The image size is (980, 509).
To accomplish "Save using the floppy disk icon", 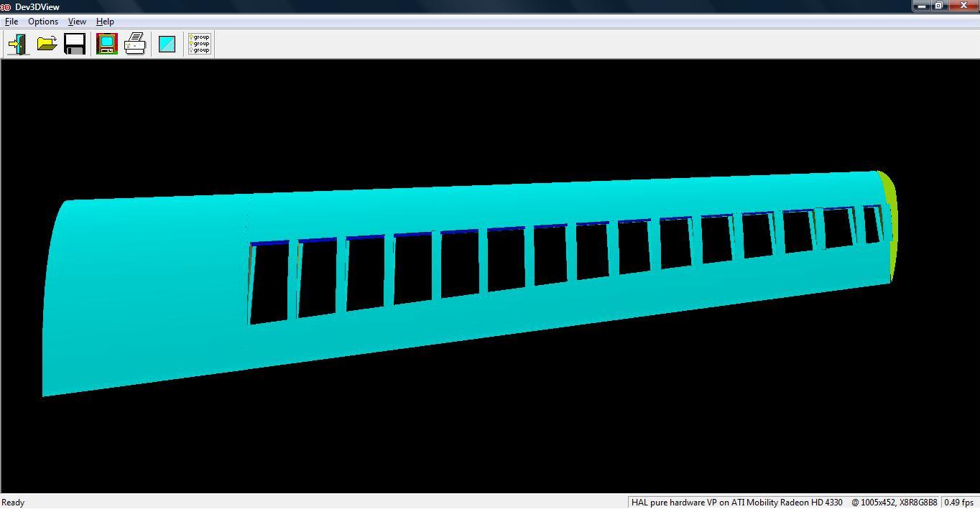I will (75, 45).
